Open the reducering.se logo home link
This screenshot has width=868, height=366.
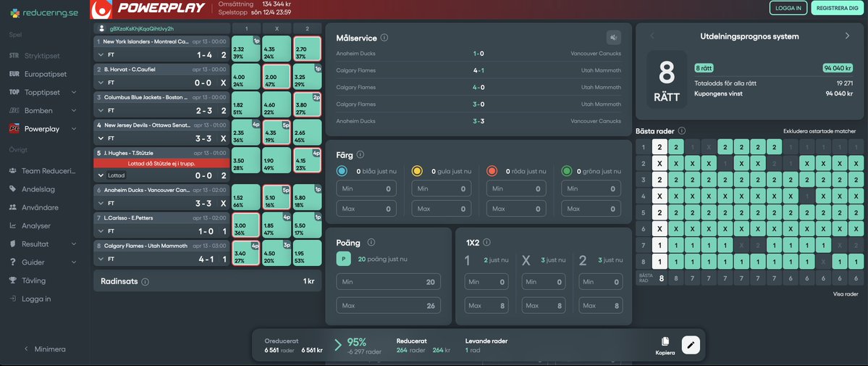tap(44, 13)
